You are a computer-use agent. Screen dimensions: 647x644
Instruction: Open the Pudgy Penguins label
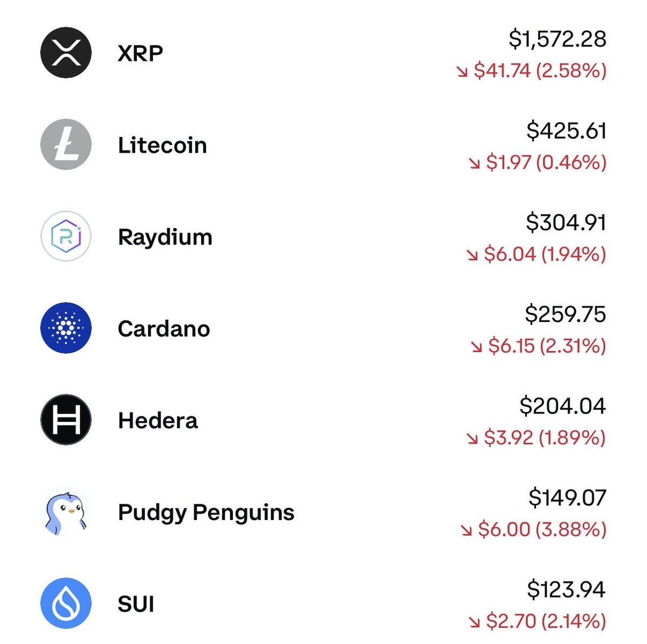coord(206,513)
